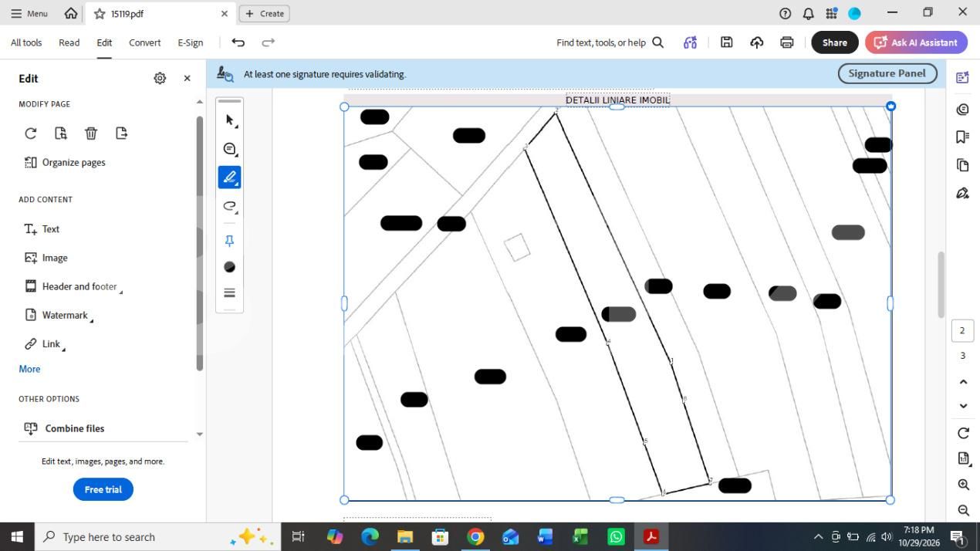The width and height of the screenshot is (980, 551).
Task: Open Organize pages
Action: tap(65, 162)
